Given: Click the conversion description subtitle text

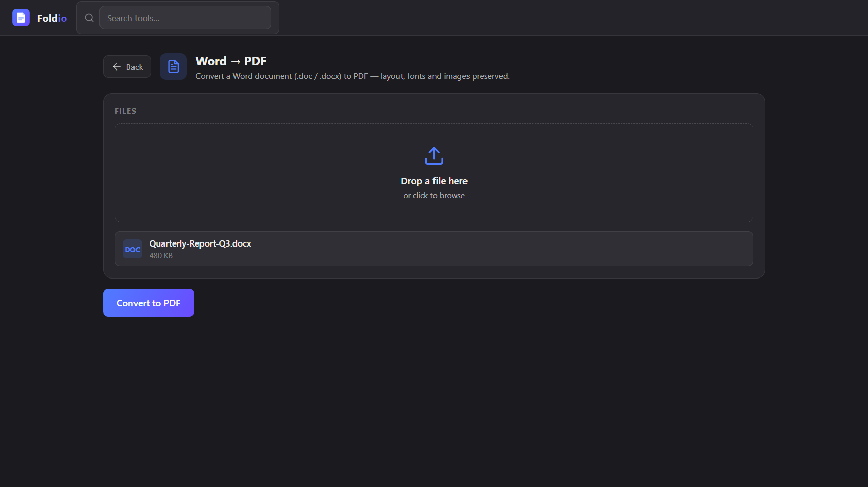Looking at the screenshot, I should coord(352,76).
